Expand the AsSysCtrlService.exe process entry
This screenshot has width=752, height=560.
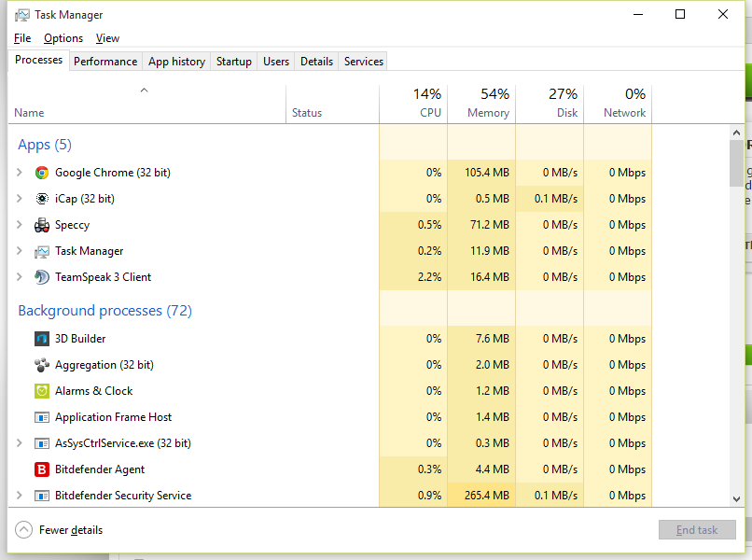click(x=20, y=443)
